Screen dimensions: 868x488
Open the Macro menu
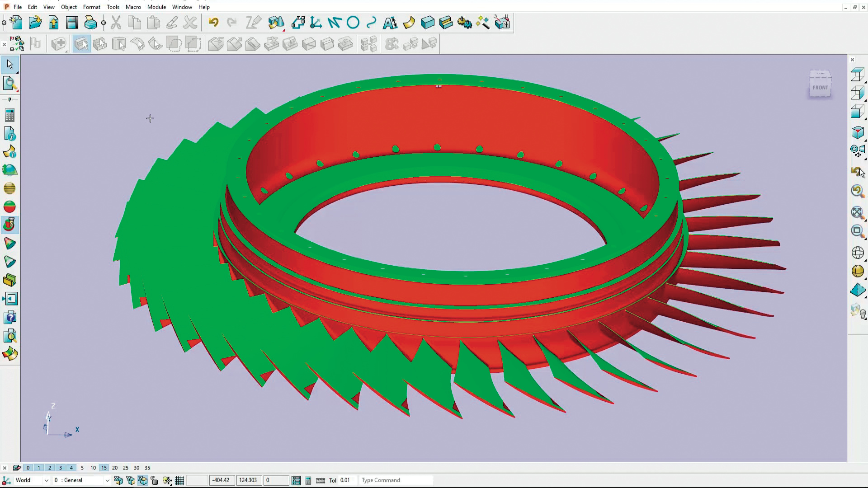pyautogui.click(x=133, y=7)
